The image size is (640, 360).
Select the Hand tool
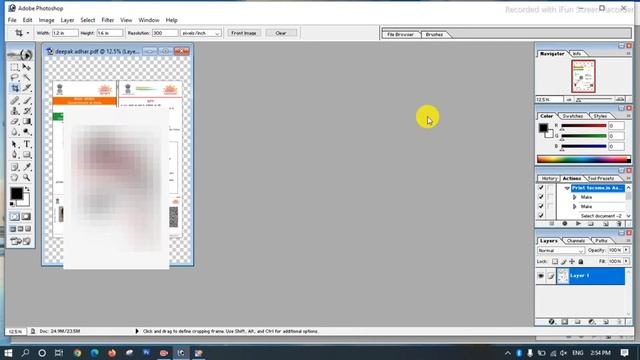pos(15,178)
